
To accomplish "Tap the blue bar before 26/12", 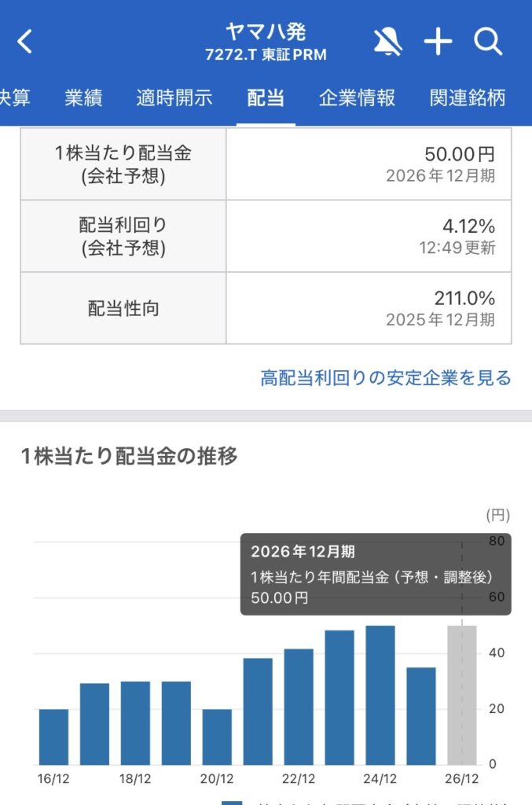I will point(421,715).
